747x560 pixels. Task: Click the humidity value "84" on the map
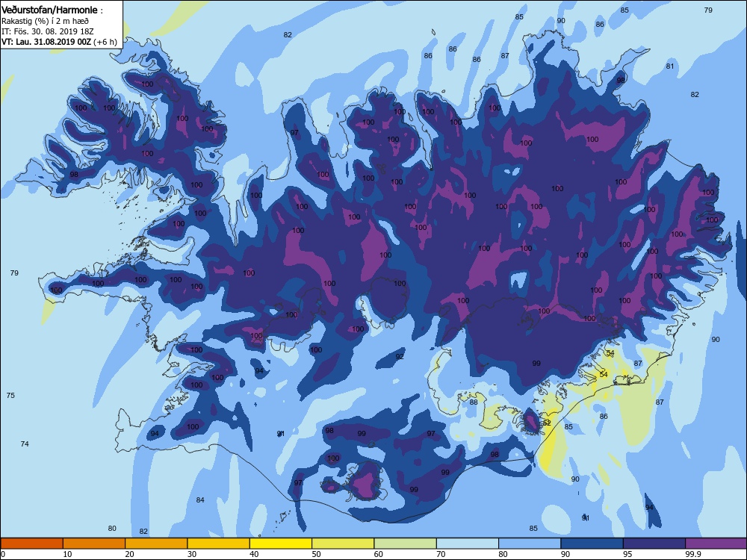(x=200, y=500)
